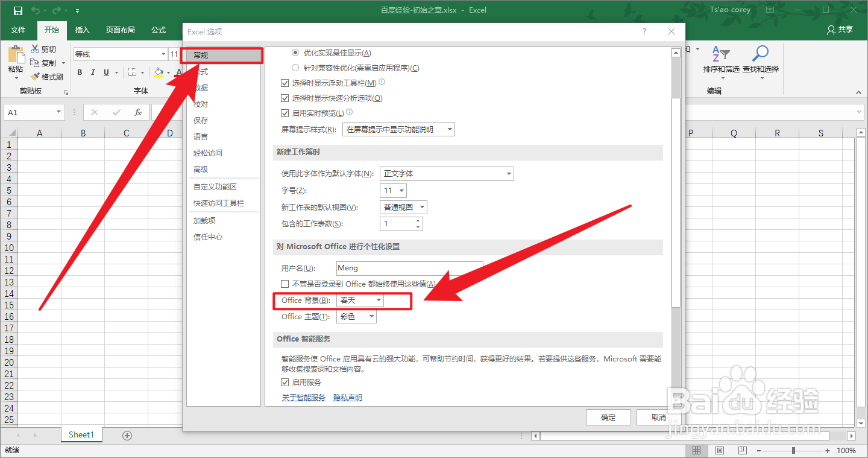Image resolution: width=868 pixels, height=458 pixels.
Task: Open default font dropdown 正文字体
Action: pos(447,174)
